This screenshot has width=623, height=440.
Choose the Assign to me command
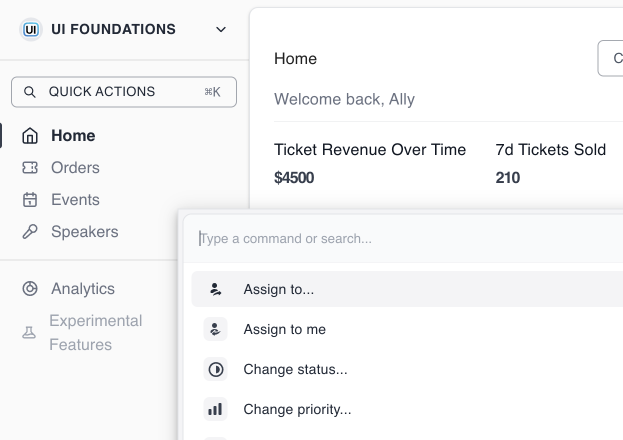(285, 330)
